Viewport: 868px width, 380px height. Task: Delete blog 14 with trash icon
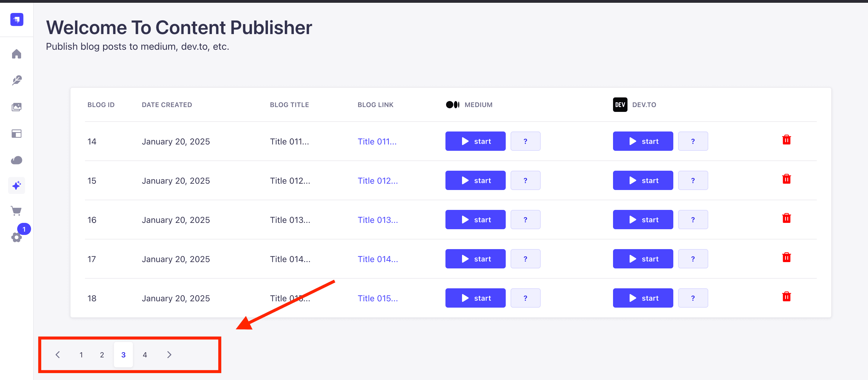click(x=786, y=140)
